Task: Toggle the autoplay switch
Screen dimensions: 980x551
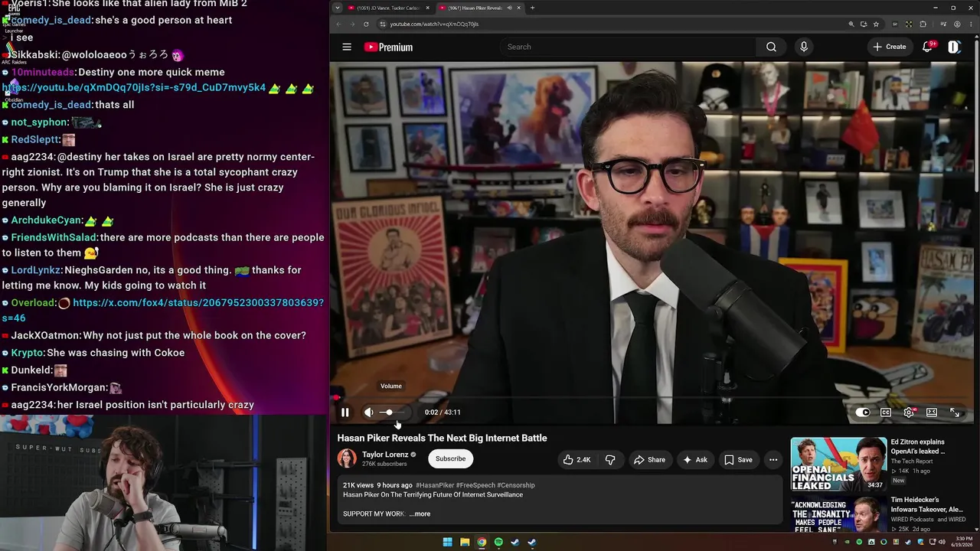Action: pos(862,412)
